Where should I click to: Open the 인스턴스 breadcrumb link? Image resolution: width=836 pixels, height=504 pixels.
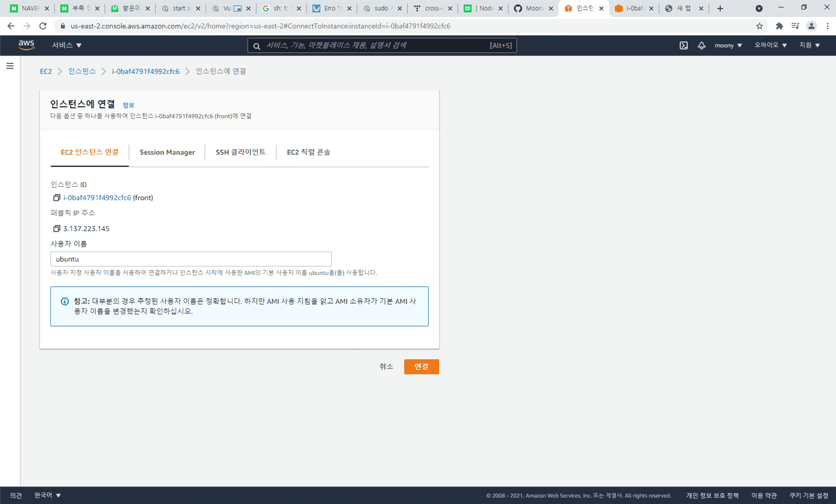tap(82, 71)
